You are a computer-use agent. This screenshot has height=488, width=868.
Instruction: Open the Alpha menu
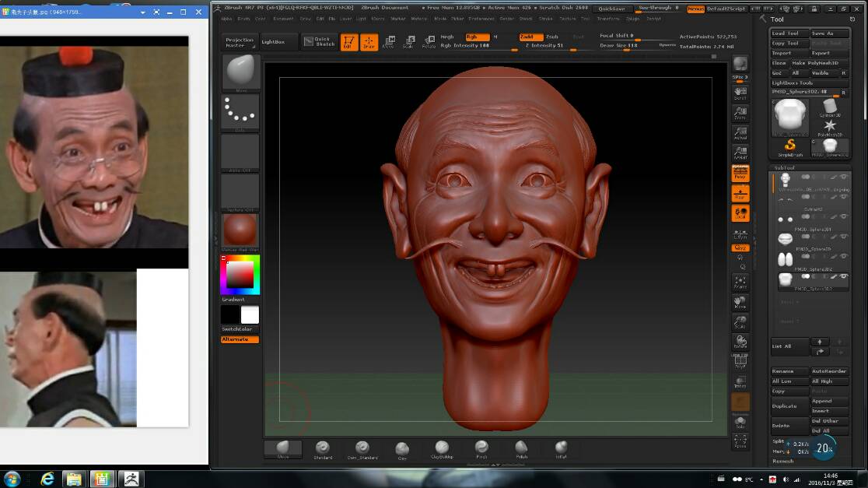(226, 19)
